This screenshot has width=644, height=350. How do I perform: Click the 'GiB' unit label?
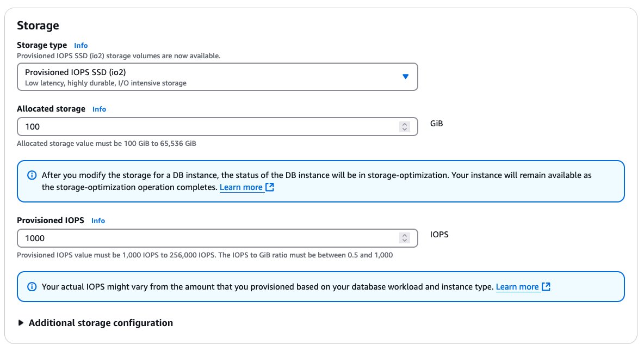click(437, 124)
